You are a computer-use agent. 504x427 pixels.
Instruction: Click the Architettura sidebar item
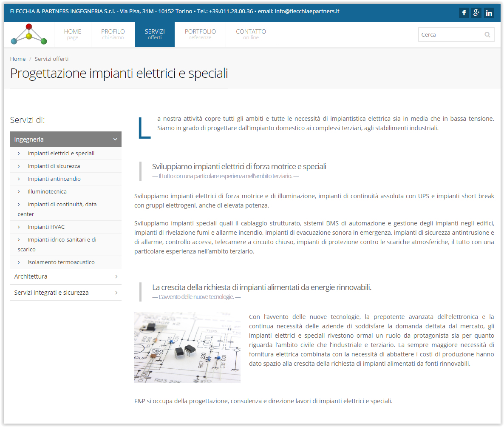[66, 276]
